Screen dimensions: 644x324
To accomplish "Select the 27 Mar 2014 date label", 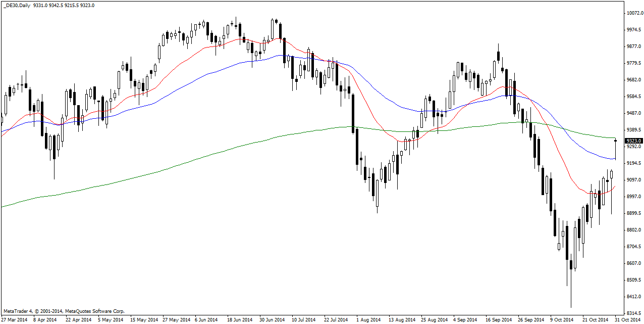I will pyautogui.click(x=15, y=320).
